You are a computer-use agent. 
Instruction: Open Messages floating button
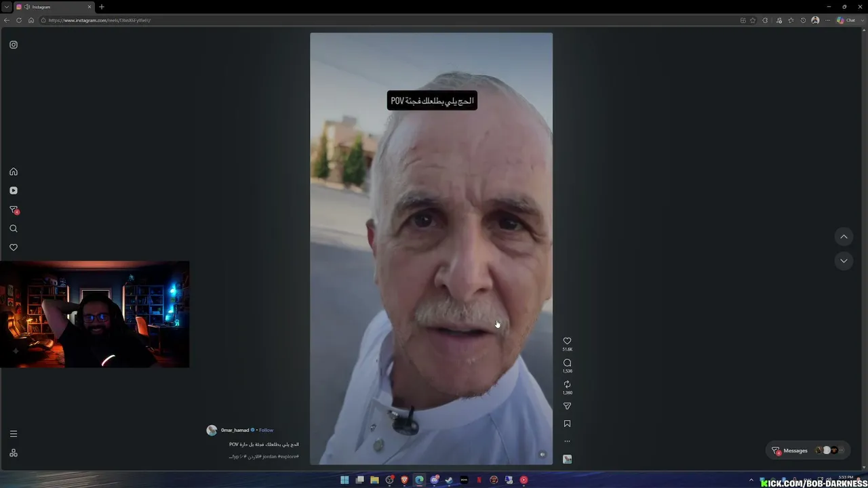click(808, 451)
